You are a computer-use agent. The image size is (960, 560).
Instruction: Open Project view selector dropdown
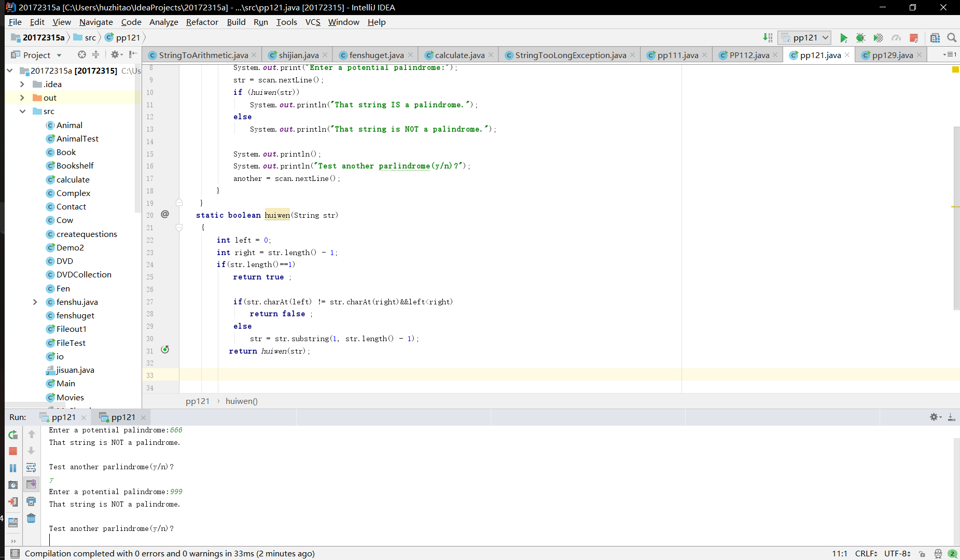(37, 55)
